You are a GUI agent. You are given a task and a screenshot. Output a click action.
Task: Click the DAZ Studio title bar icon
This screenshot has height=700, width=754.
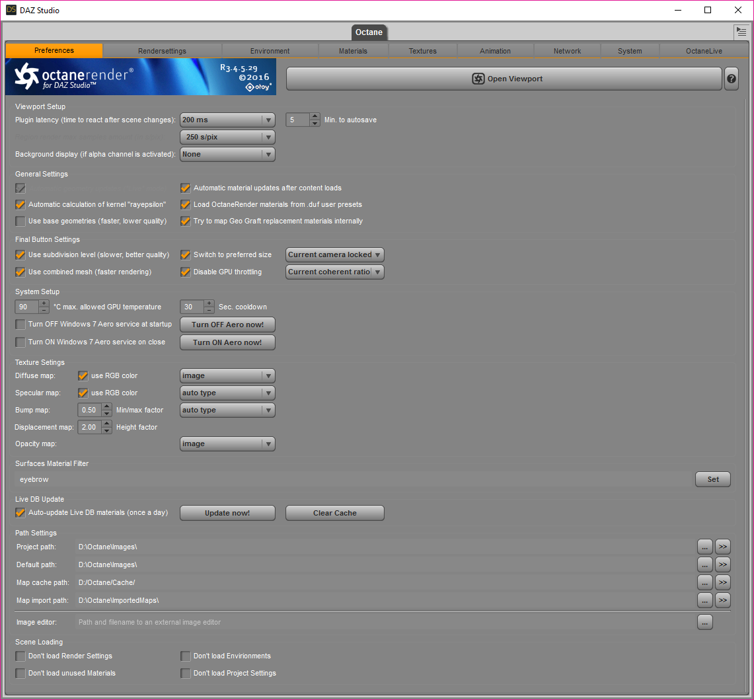(x=11, y=10)
